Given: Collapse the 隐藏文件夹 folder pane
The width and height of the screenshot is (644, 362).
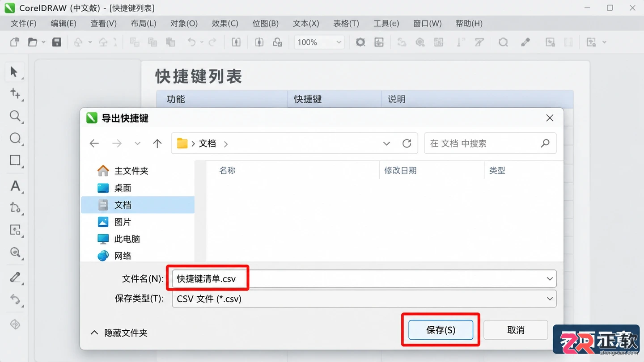Looking at the screenshot, I should coord(119,333).
